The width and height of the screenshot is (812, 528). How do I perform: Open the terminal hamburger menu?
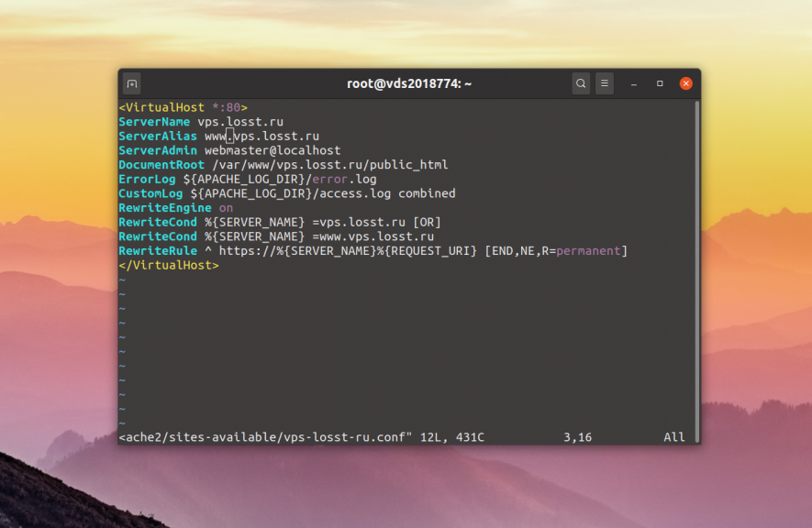tap(605, 83)
